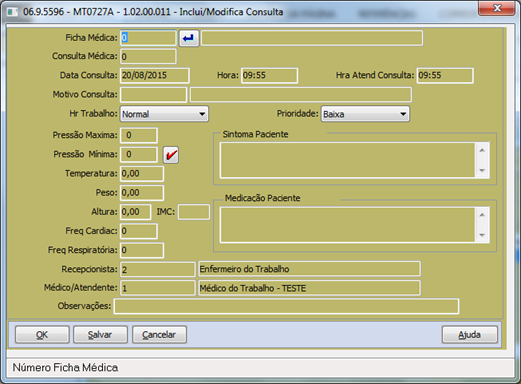Click the application icon in the title bar

pos(13,12)
